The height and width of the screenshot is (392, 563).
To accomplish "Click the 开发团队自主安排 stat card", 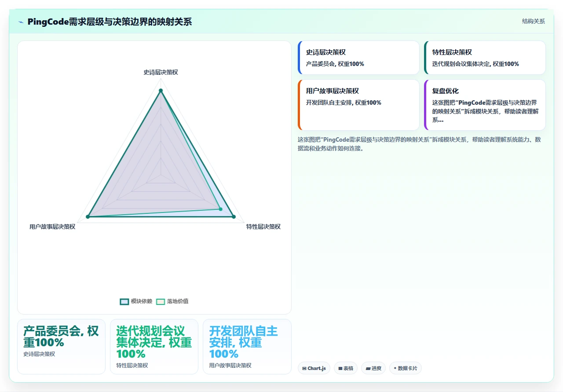I will pos(247,347).
